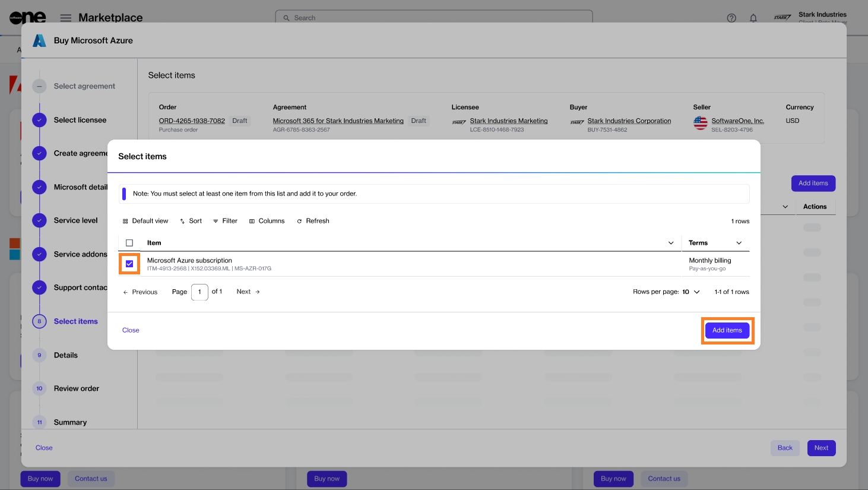The height and width of the screenshot is (490, 868).
Task: Open the help question mark icon
Action: [731, 18]
